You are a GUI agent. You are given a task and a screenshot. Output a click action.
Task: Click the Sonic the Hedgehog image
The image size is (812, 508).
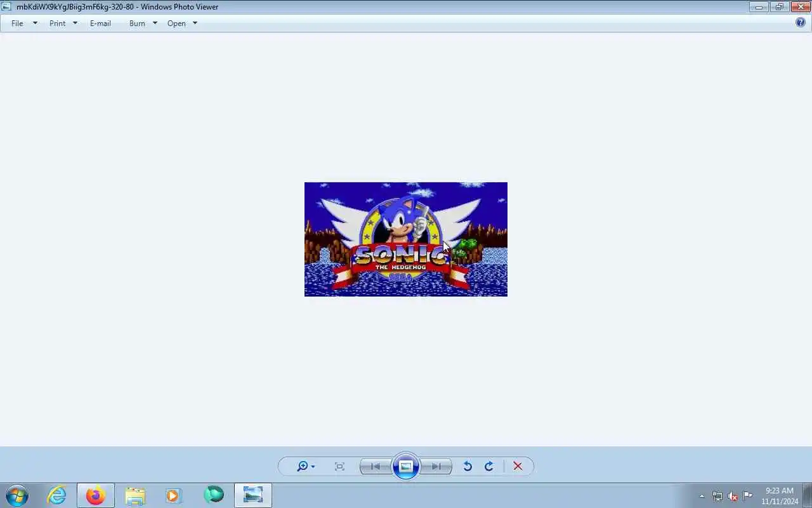[406, 239]
